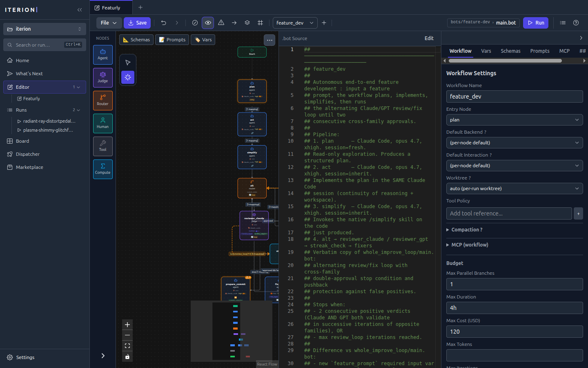Run the workflow
Screen dimensions: 588x368
tap(536, 23)
